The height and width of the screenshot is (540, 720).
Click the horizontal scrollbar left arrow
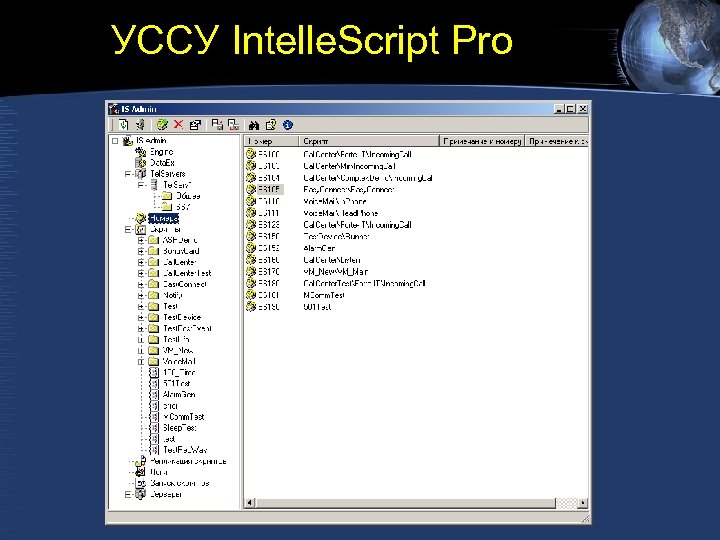249,503
